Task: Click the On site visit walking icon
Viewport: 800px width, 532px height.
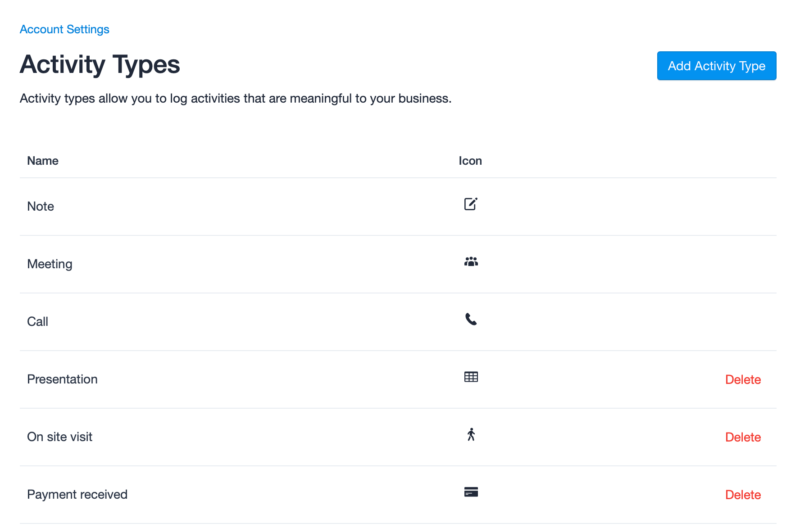Action: click(x=471, y=434)
